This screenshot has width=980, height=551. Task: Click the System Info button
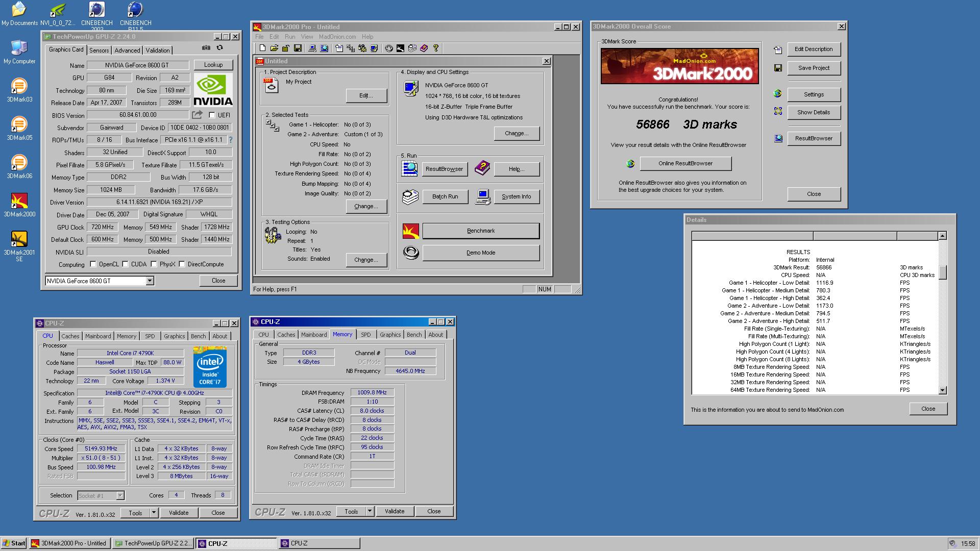tap(517, 196)
